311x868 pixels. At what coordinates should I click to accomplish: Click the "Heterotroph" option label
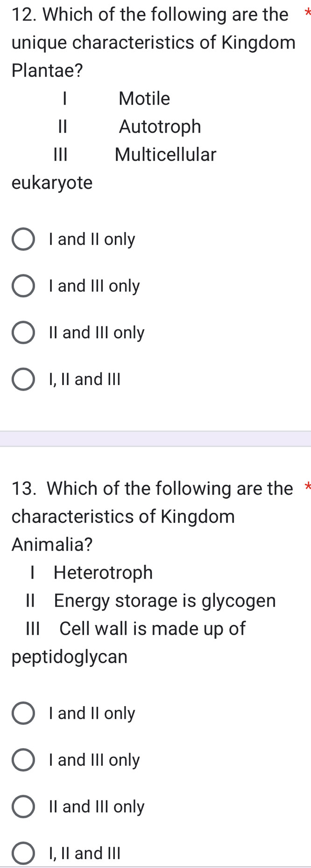point(103,572)
